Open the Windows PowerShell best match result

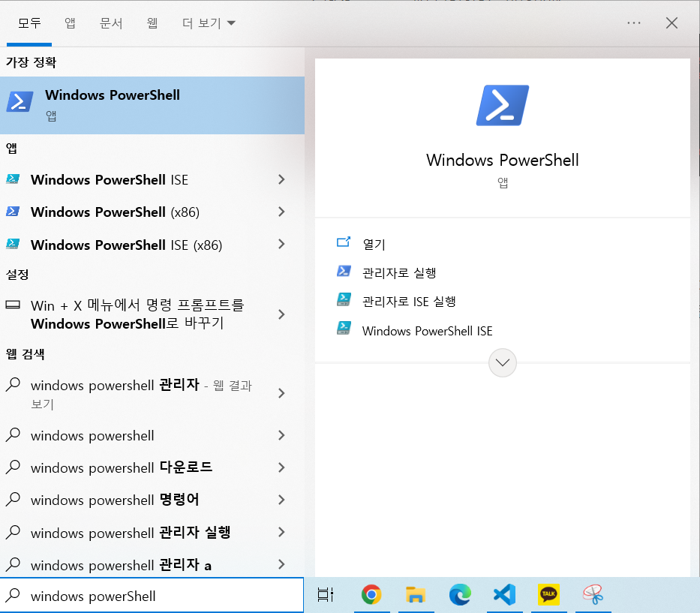coord(152,105)
